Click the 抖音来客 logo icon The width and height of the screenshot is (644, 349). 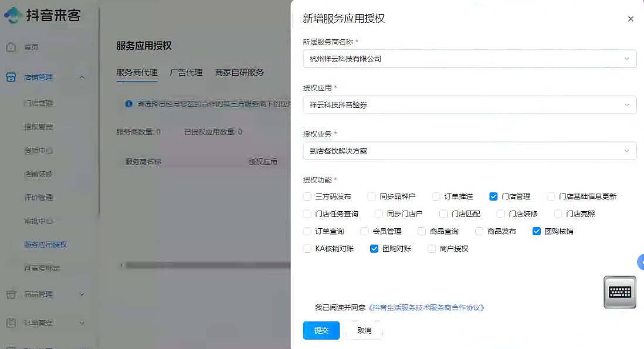point(13,15)
